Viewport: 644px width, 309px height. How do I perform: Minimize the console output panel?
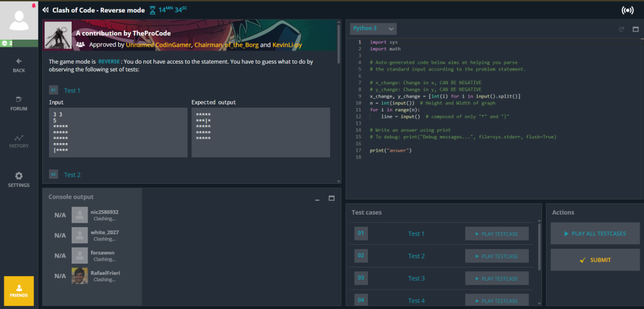coord(317,199)
